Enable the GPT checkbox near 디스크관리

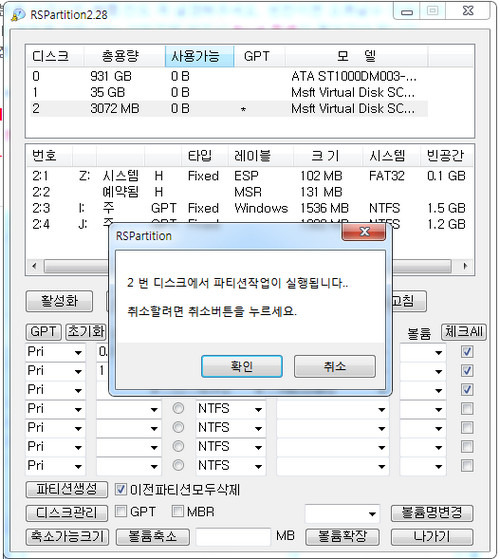click(x=121, y=512)
